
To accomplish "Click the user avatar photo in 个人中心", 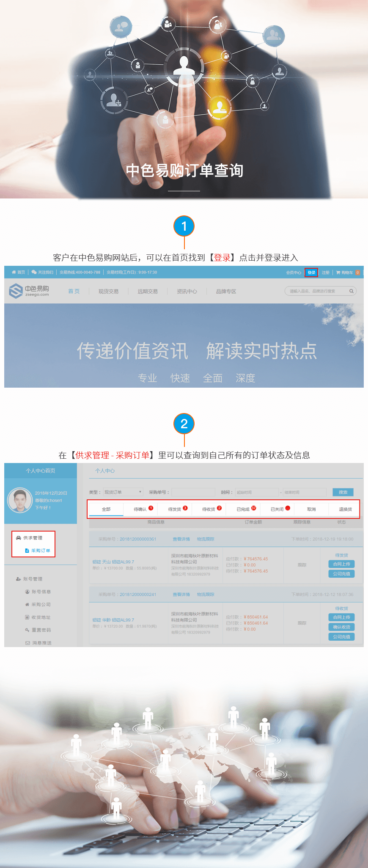I will click(20, 500).
